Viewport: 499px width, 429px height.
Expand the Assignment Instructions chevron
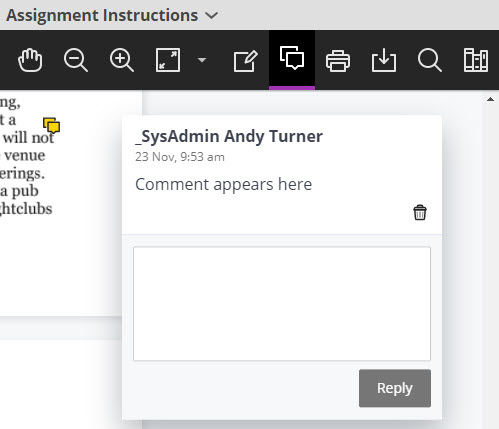click(x=212, y=15)
